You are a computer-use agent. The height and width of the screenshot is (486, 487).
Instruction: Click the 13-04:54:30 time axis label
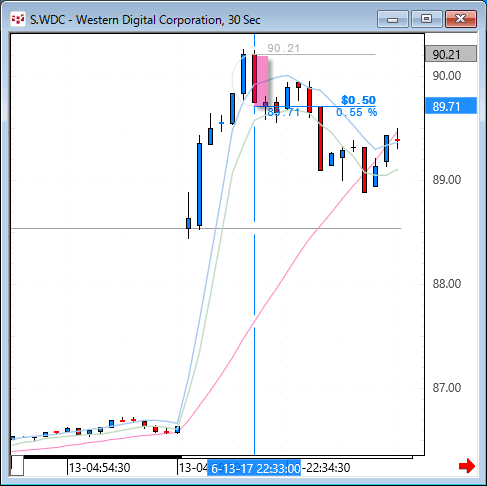99,468
